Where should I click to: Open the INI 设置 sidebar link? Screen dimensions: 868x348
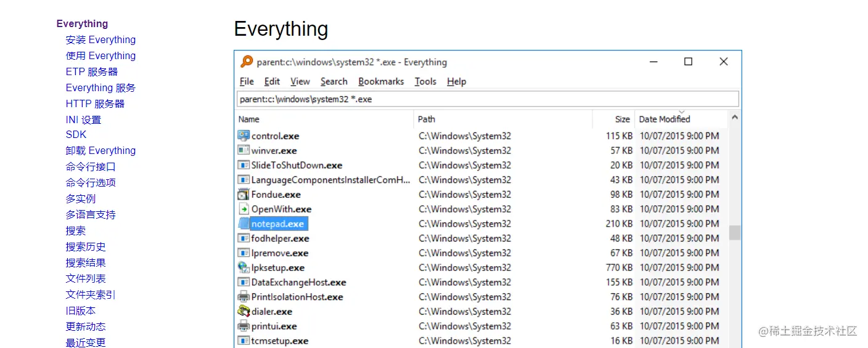(x=83, y=120)
